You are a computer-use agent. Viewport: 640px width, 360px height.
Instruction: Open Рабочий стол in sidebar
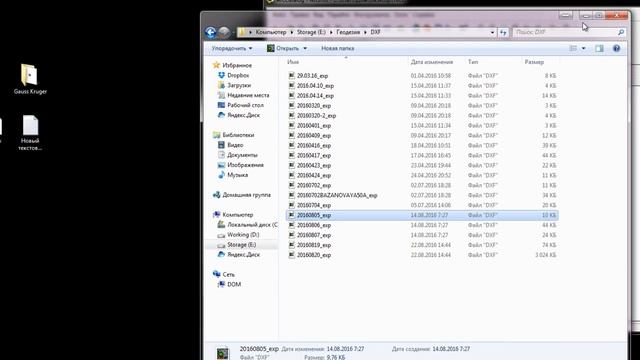pyautogui.click(x=240, y=105)
